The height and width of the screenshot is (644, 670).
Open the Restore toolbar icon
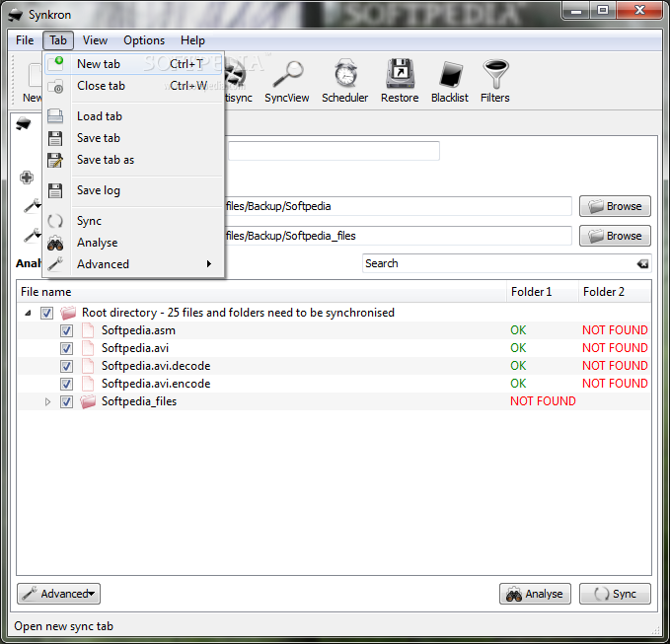pos(400,73)
